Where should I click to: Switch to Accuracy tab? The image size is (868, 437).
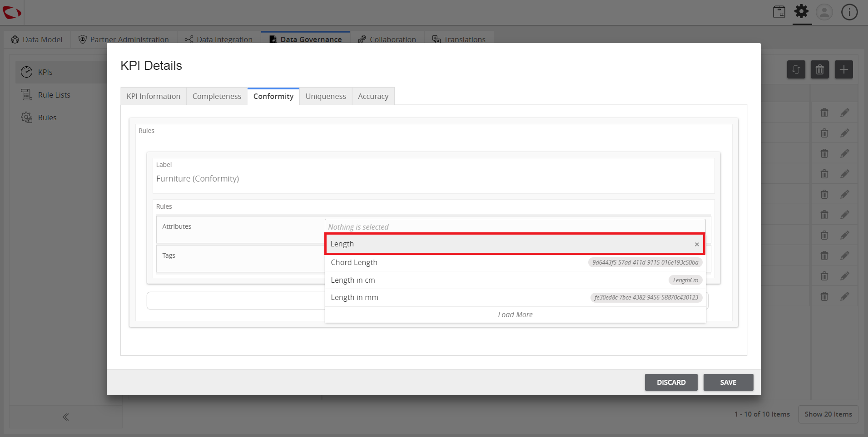tap(373, 96)
